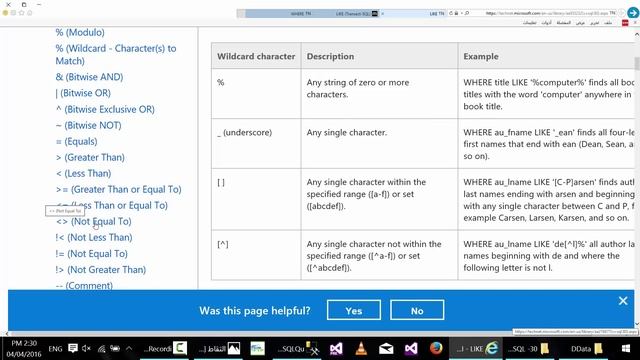Click the refresh icon in address bar
Screen dimensions: 640x360
click(x=451, y=13)
